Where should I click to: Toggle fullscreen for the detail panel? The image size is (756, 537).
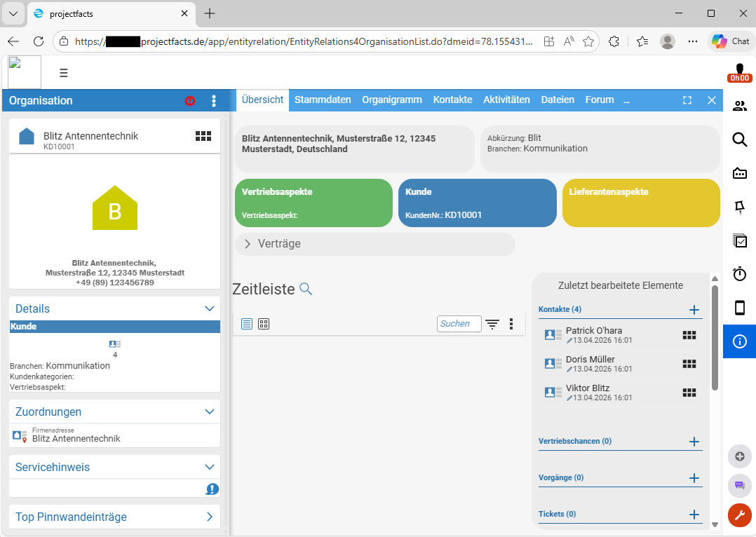coord(687,100)
